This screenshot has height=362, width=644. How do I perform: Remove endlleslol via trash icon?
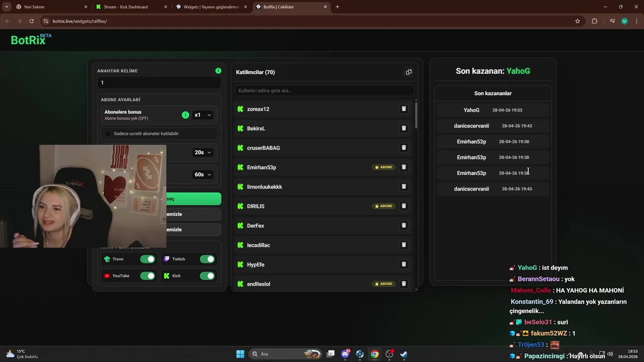(404, 284)
